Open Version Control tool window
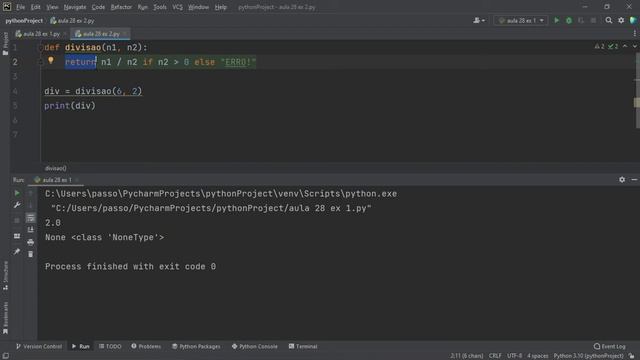Viewport: 640px width, 360px height. tap(39, 346)
